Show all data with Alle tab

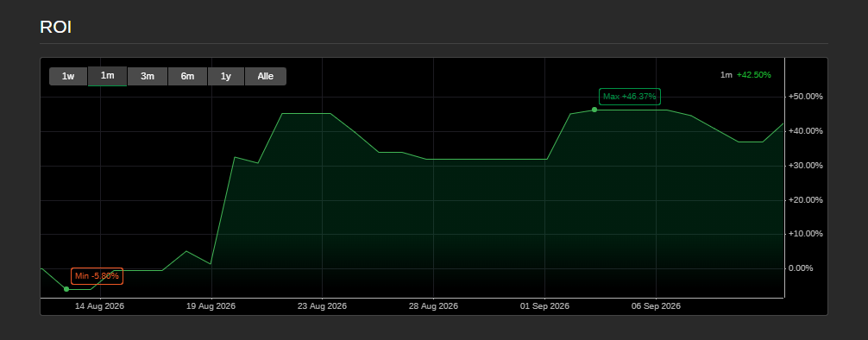pos(266,77)
